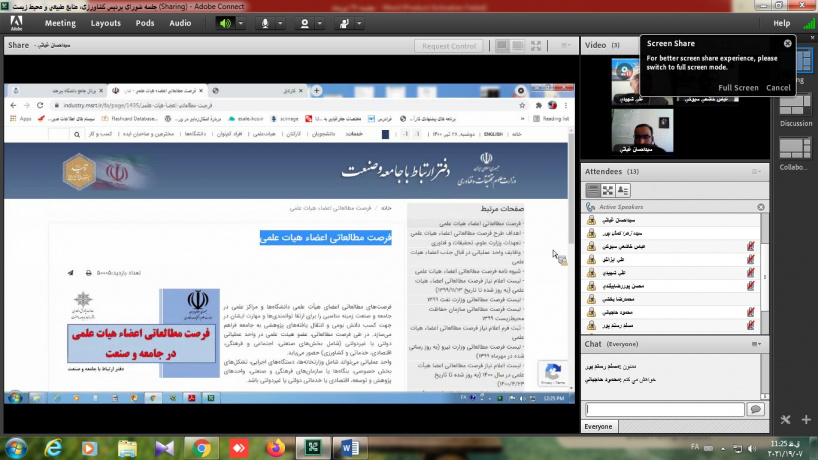Click the send chat message icon
The height and width of the screenshot is (460, 818).
pyautogui.click(x=756, y=410)
